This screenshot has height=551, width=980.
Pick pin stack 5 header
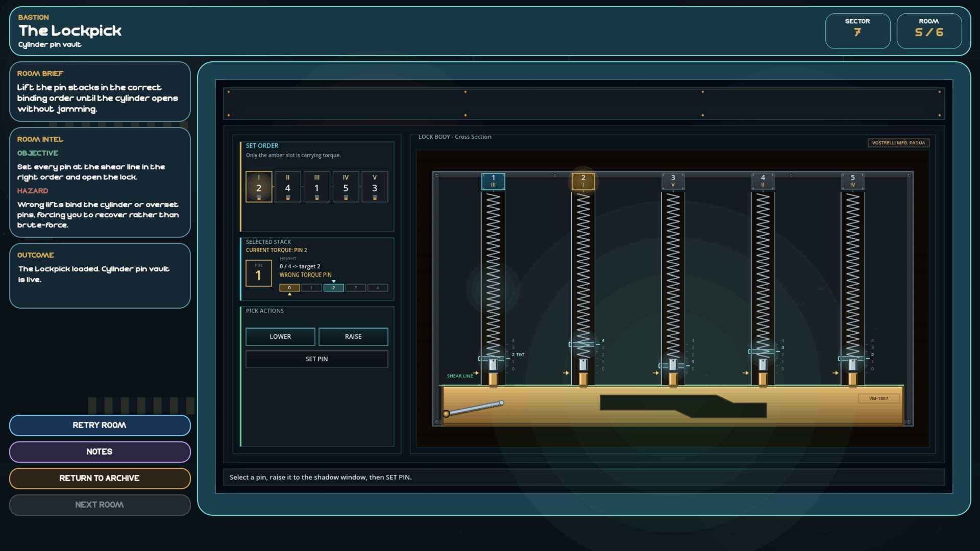coord(852,181)
